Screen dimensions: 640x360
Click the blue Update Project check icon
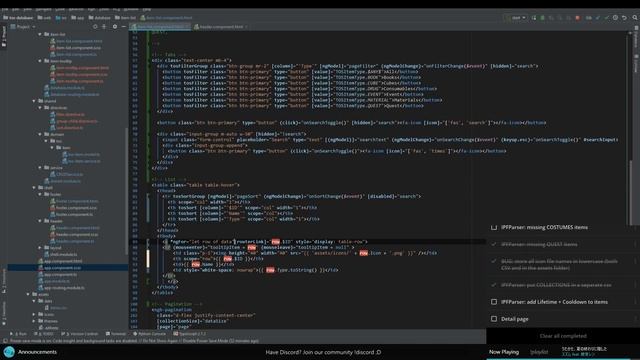598,18
